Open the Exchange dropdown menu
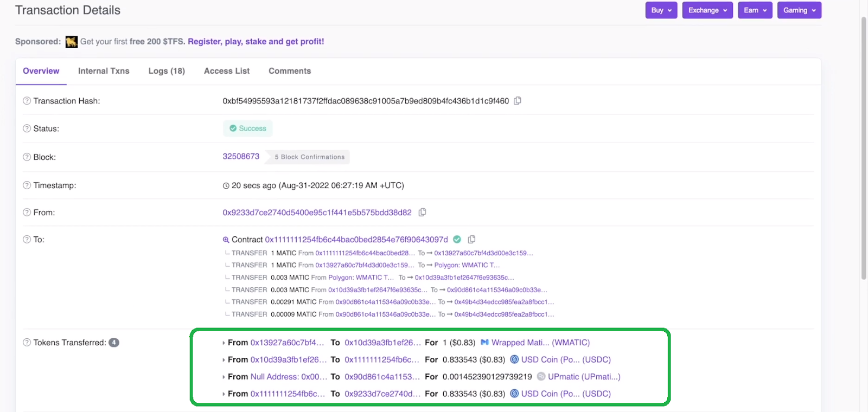 [x=708, y=10]
